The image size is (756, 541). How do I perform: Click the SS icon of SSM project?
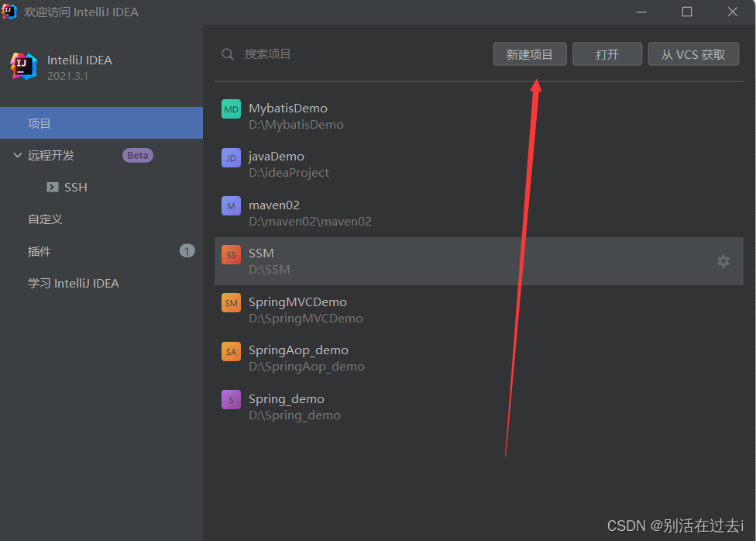coord(231,255)
